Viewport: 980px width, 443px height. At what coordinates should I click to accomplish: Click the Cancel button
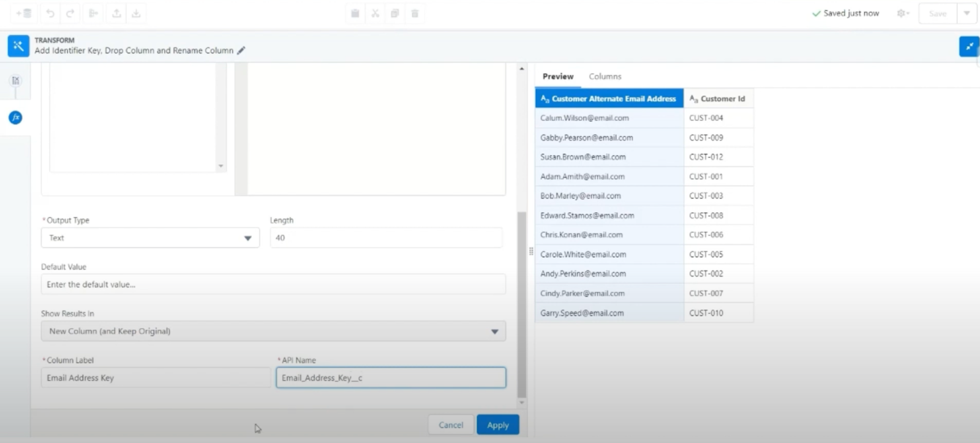click(451, 425)
